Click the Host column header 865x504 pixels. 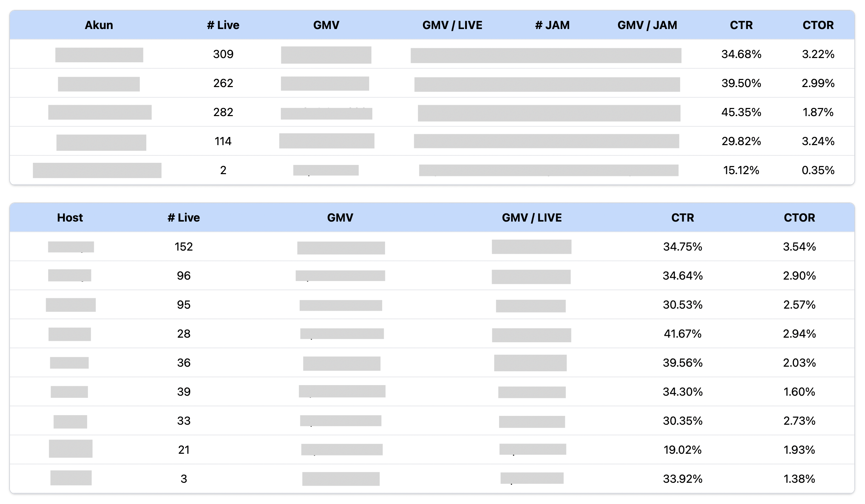[x=70, y=218]
